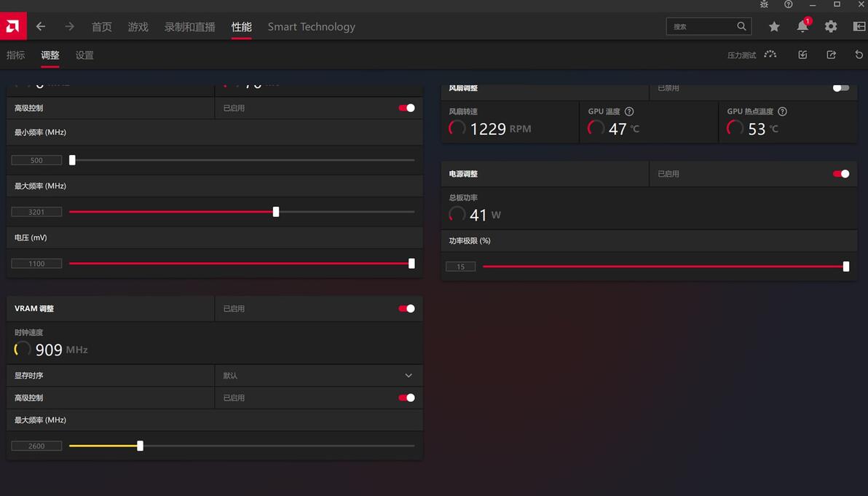Click the load profile icon

802,54
